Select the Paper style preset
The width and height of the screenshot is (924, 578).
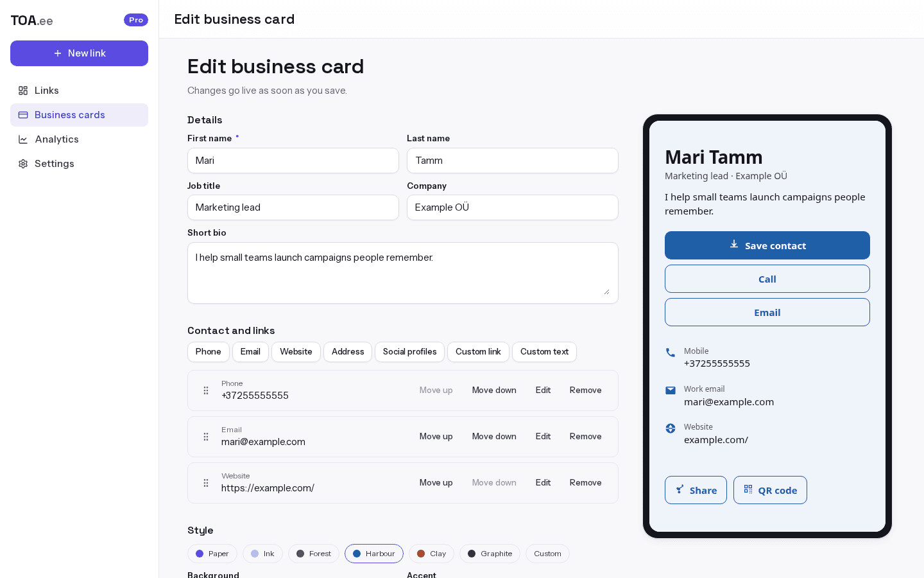(212, 554)
